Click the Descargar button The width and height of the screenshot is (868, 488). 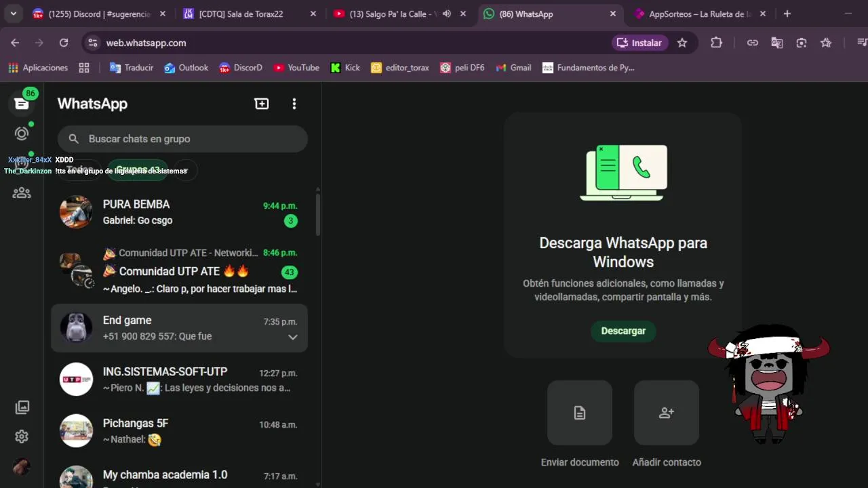tap(623, 331)
